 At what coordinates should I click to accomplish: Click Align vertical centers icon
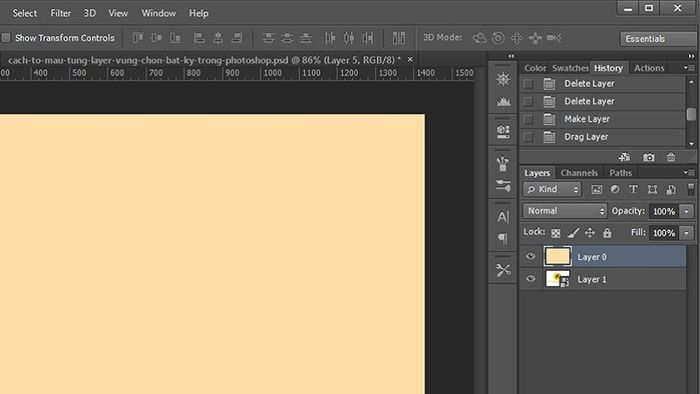tap(156, 38)
